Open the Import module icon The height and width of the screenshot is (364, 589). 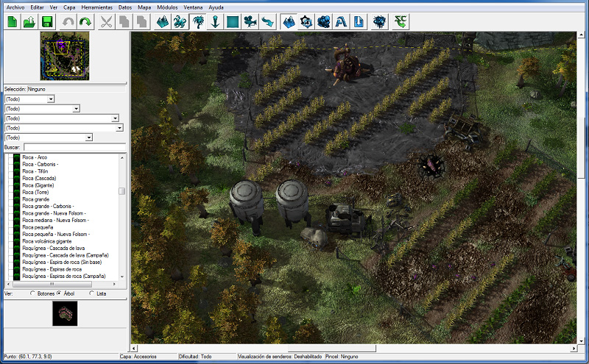(359, 22)
